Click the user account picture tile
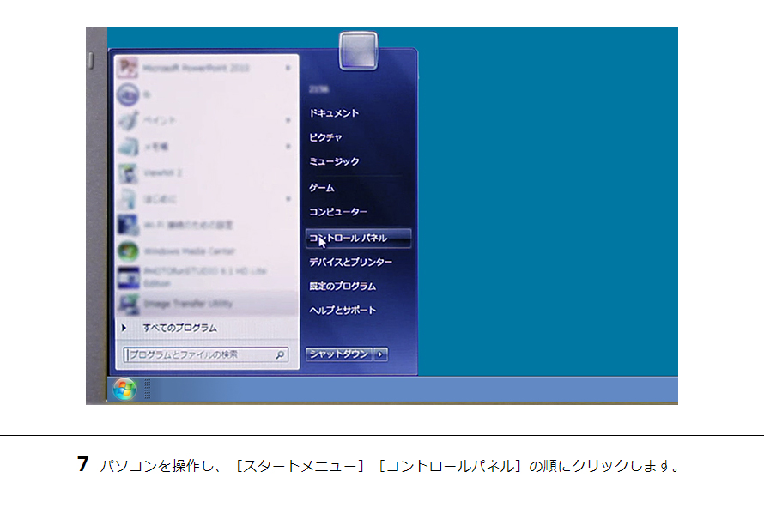This screenshot has height=532, width=764. click(358, 51)
